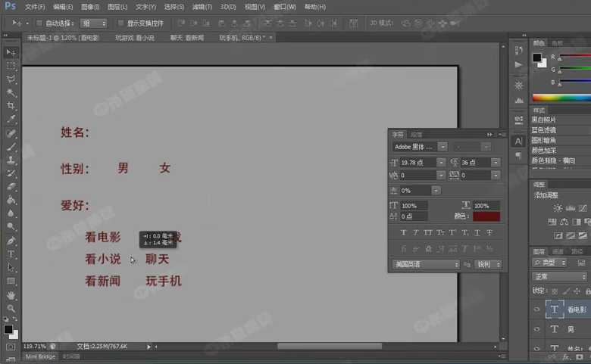Enable the 自动选择 checkbox
The image size is (591, 364).
39,23
